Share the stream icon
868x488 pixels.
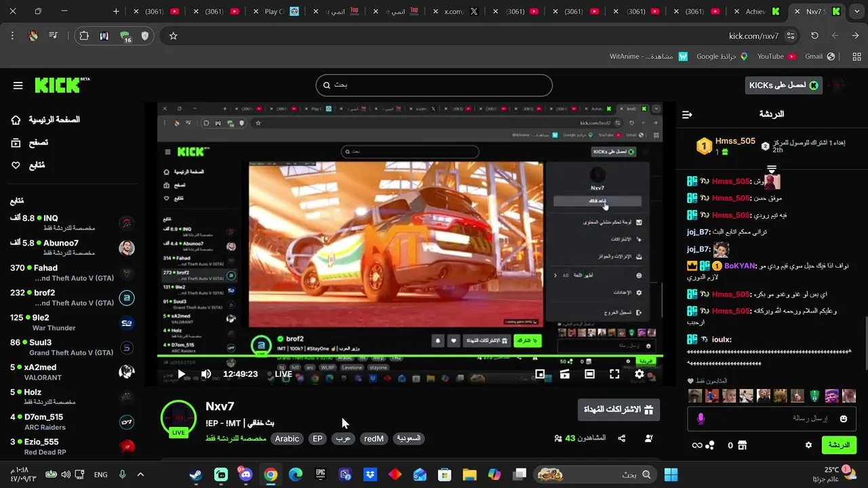point(622,439)
